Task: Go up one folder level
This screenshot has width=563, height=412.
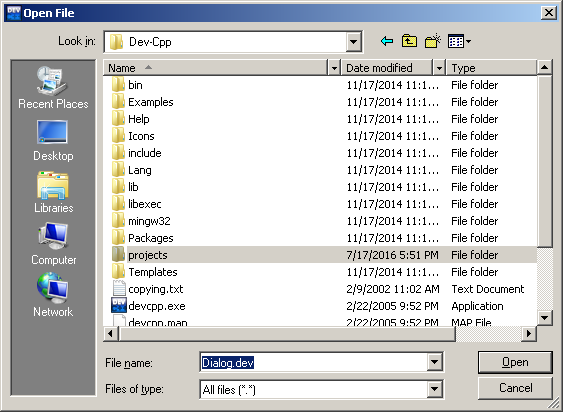Action: coord(409,41)
